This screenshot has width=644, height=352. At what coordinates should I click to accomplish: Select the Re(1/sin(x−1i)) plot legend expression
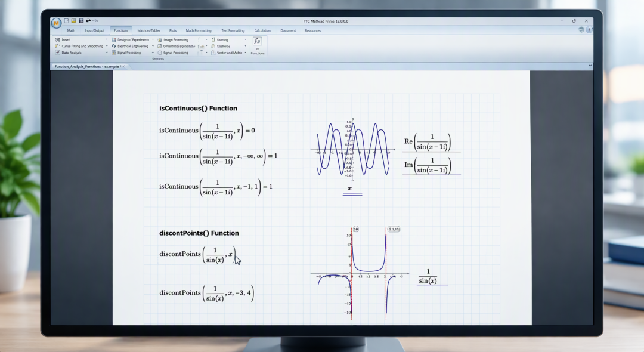[427, 142]
